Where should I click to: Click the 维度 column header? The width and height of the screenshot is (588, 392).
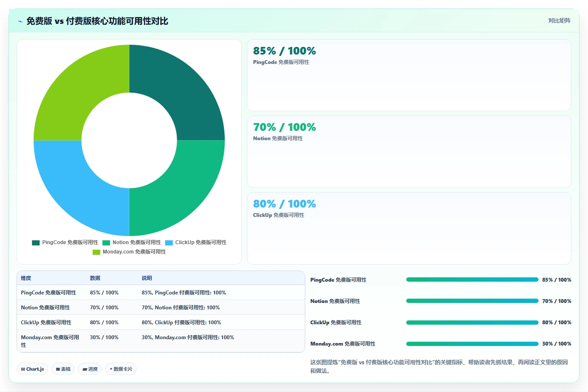(x=26, y=278)
